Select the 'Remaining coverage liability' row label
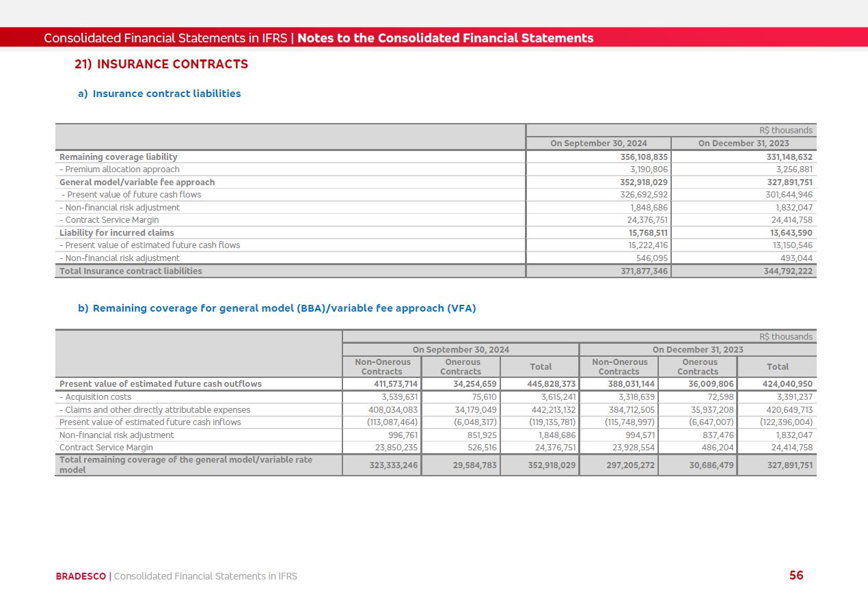Image resolution: width=868 pixels, height=611 pixels. (118, 157)
